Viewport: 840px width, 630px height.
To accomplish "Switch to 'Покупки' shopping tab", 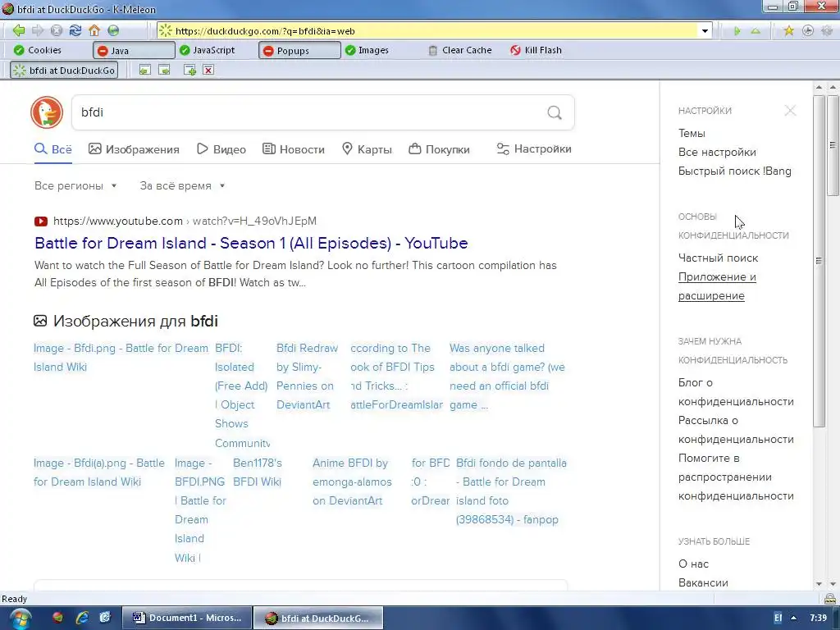I will point(439,149).
